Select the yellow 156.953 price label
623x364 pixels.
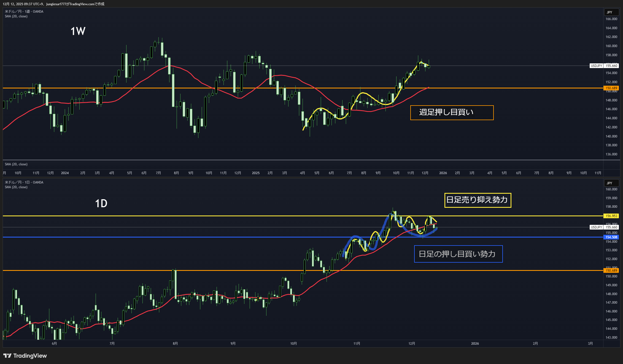pos(611,216)
